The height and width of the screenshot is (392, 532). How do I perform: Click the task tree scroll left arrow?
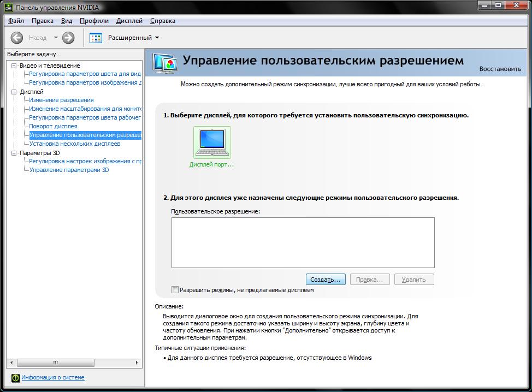click(11, 363)
